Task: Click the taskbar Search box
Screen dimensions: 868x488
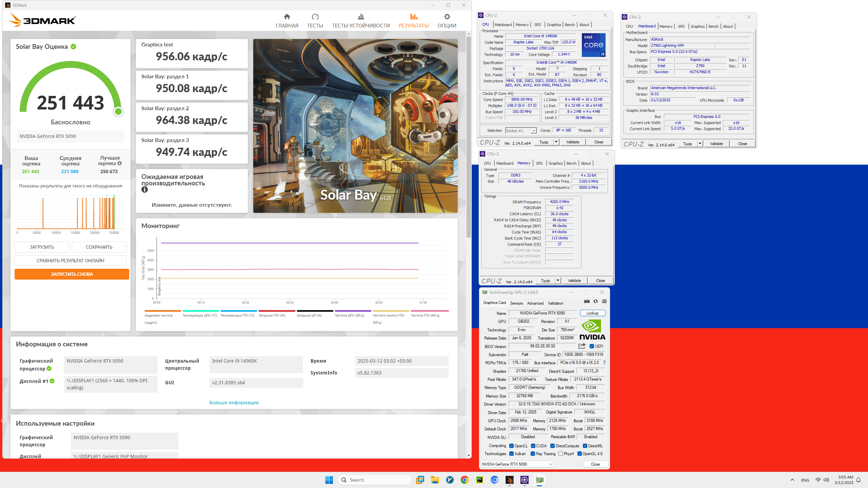Action: click(x=374, y=480)
